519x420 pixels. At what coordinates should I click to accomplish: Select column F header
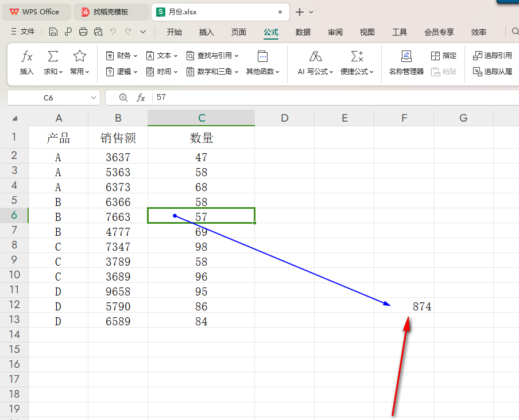[x=404, y=118]
